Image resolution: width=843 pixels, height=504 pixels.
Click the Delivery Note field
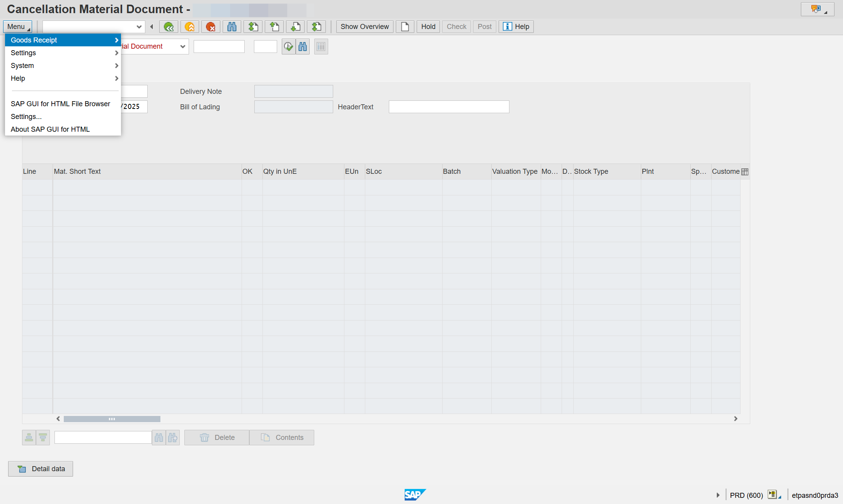click(294, 92)
